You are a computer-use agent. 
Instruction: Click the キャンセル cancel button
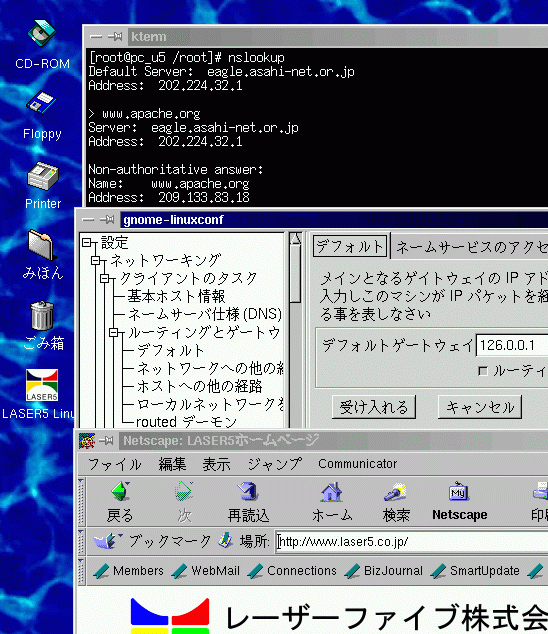[480, 407]
